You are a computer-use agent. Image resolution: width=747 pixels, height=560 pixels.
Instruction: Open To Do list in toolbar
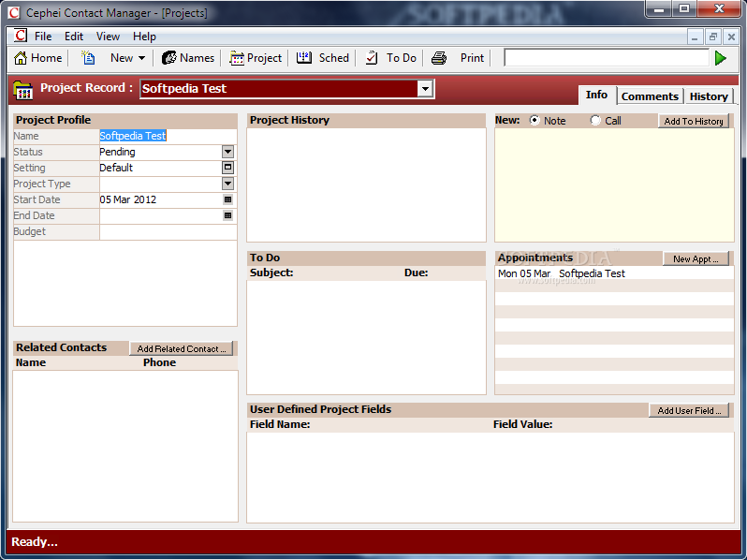click(390, 58)
